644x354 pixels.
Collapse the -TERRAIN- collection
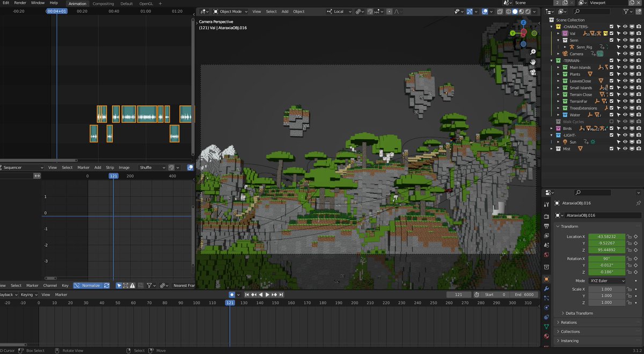tap(553, 61)
